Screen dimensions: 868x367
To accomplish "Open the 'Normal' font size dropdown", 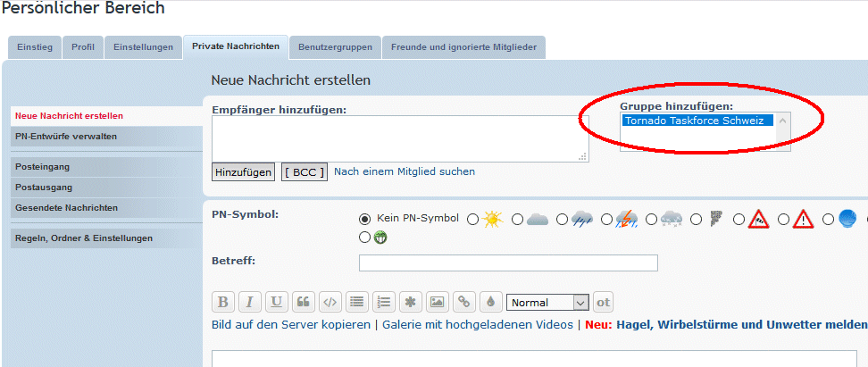I will pos(547,302).
